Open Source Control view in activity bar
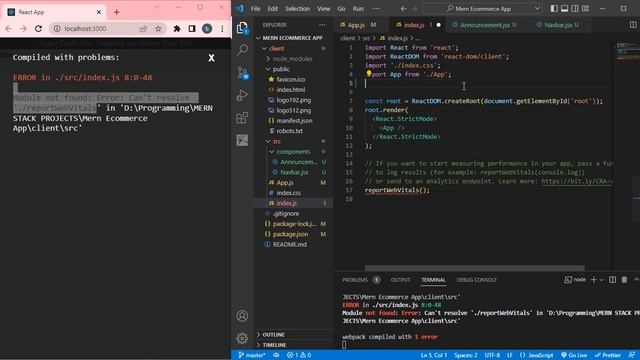The image size is (640, 360). (x=242, y=73)
